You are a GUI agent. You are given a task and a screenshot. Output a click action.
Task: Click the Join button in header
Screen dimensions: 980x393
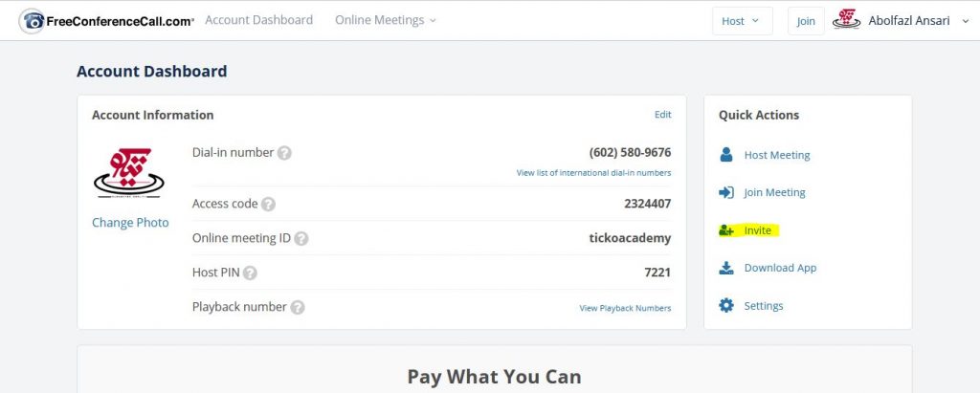click(806, 21)
